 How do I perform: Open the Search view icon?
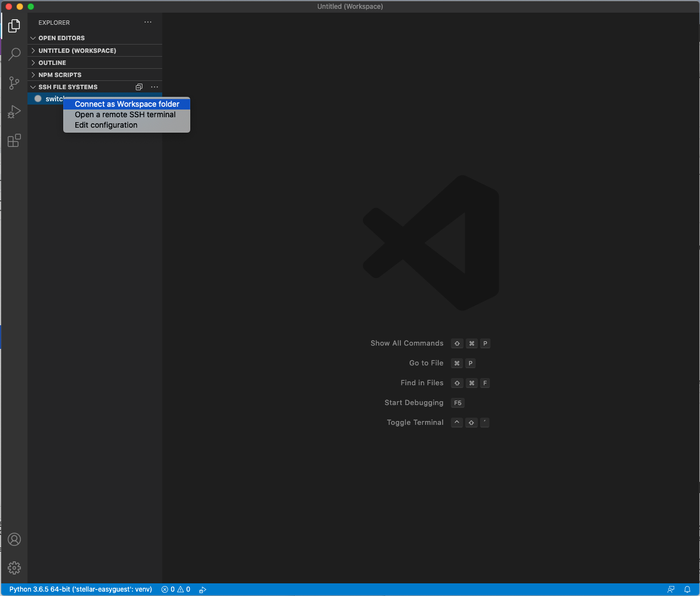point(14,54)
